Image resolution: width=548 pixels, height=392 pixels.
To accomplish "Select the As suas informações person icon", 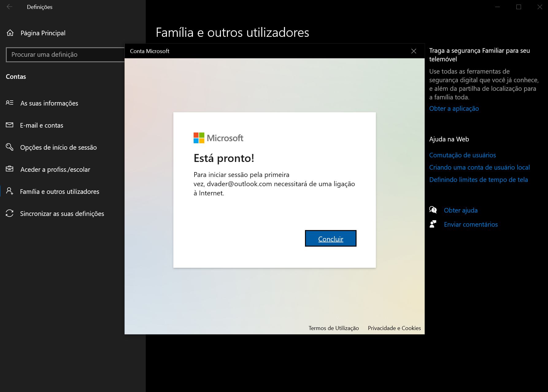I will (x=10, y=103).
